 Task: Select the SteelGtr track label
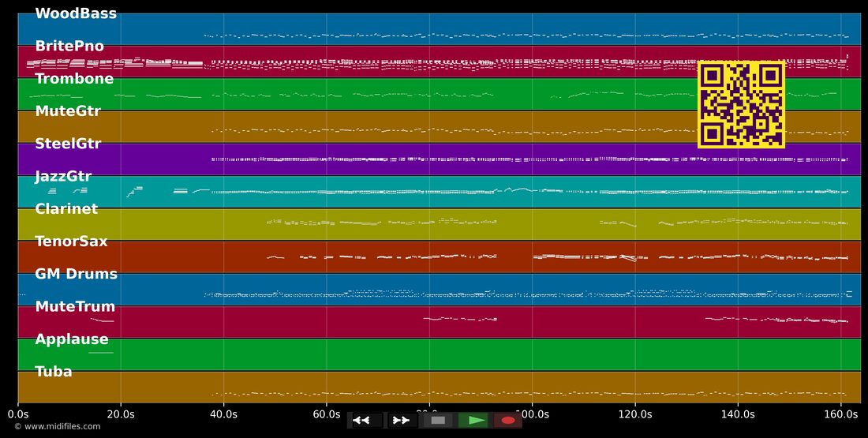pyautogui.click(x=68, y=144)
